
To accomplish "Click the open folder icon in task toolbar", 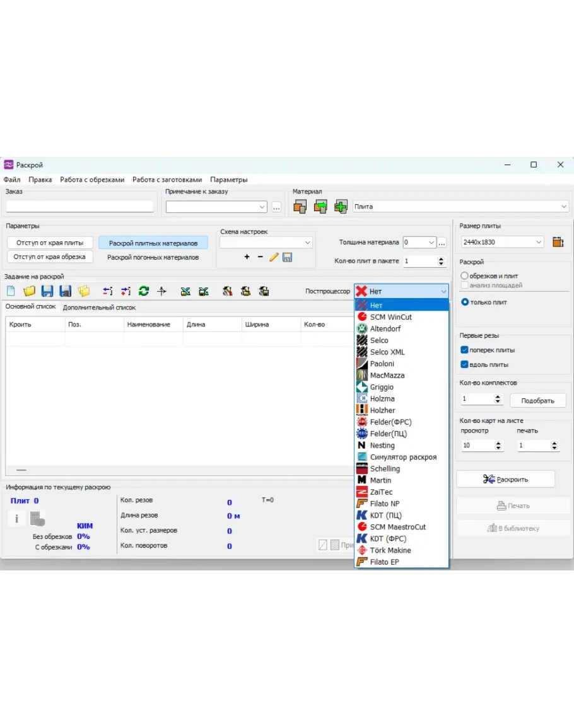I will [x=29, y=291].
